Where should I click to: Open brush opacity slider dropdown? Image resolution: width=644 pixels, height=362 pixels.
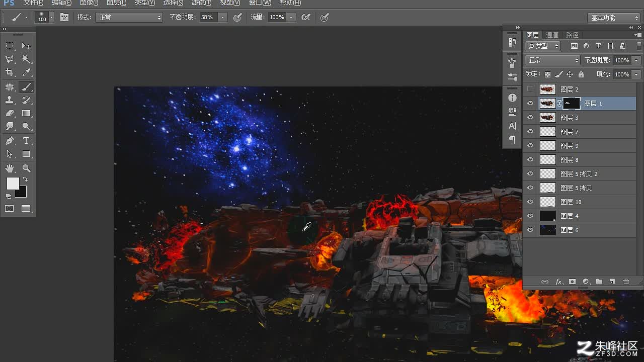click(222, 17)
